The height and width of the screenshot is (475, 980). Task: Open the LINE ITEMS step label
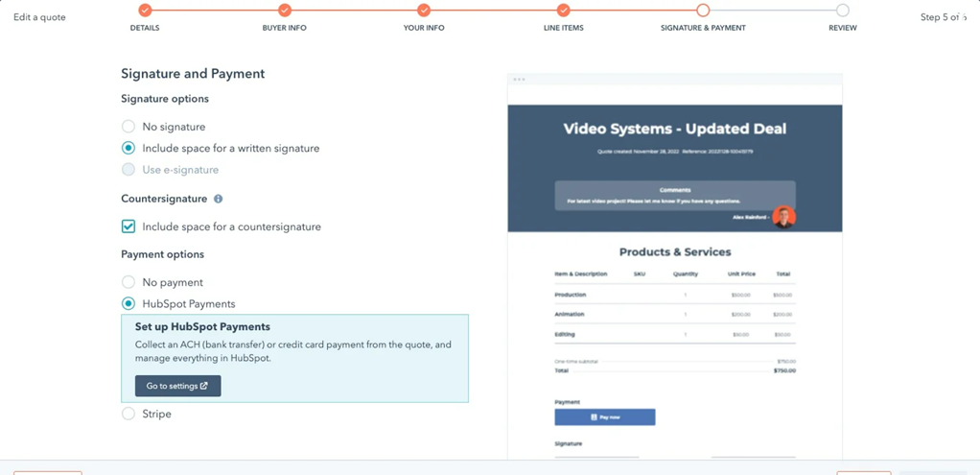563,28
